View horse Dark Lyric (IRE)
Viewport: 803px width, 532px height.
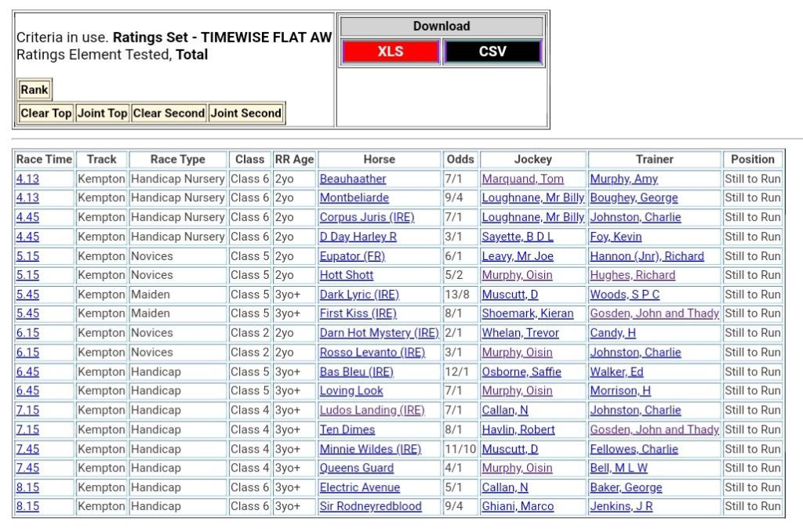[359, 295]
